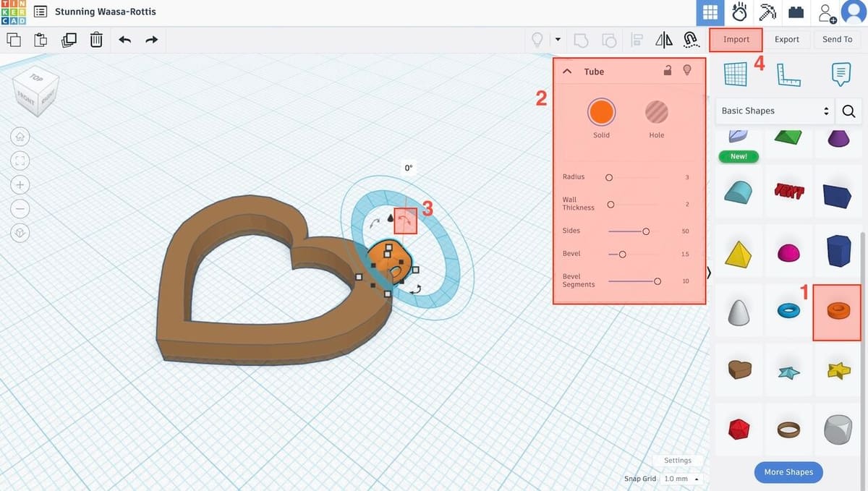Ungroup the selected shapes
The width and height of the screenshot is (868, 491).
coord(609,40)
